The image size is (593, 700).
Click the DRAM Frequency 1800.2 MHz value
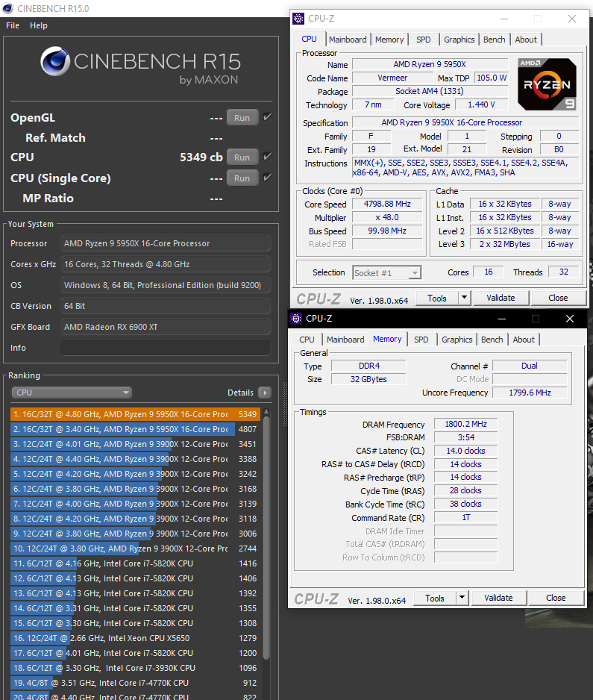(x=465, y=424)
